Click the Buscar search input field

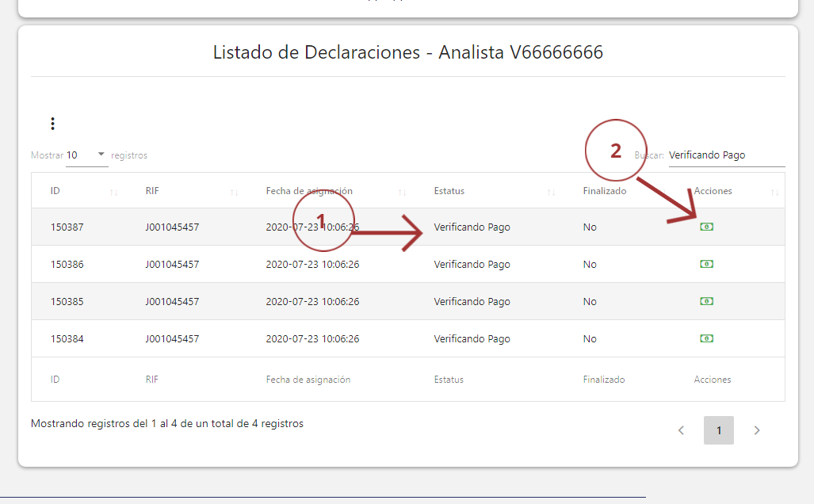coord(725,155)
